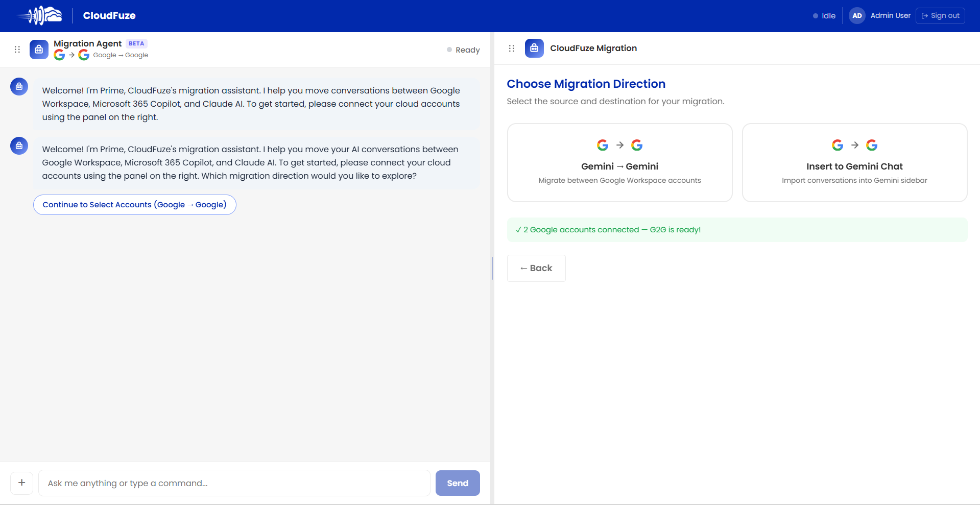Screen dimensions: 980x505
Task: Click the BETA badge next to Migration Agent
Action: click(x=136, y=43)
